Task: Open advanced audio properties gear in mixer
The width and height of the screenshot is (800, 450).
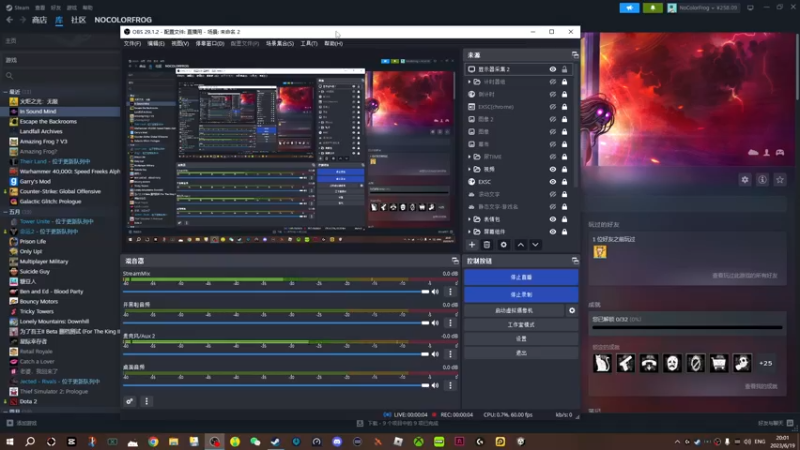Action: (x=130, y=402)
